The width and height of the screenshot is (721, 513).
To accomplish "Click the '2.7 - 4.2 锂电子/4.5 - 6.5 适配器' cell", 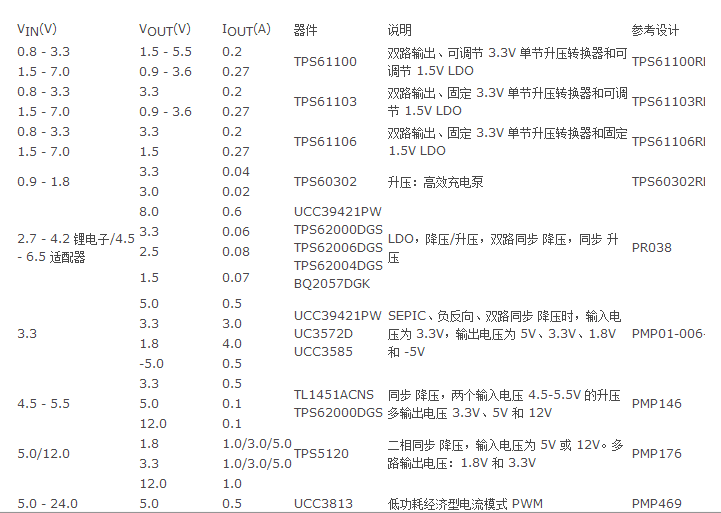I will [x=76, y=248].
